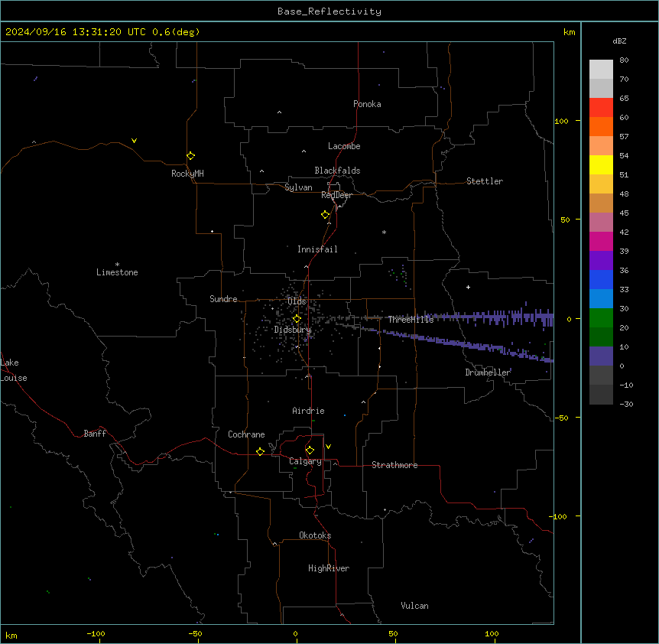
Task: Select the yellow diamond marker below RedDeer
Action: click(x=326, y=215)
